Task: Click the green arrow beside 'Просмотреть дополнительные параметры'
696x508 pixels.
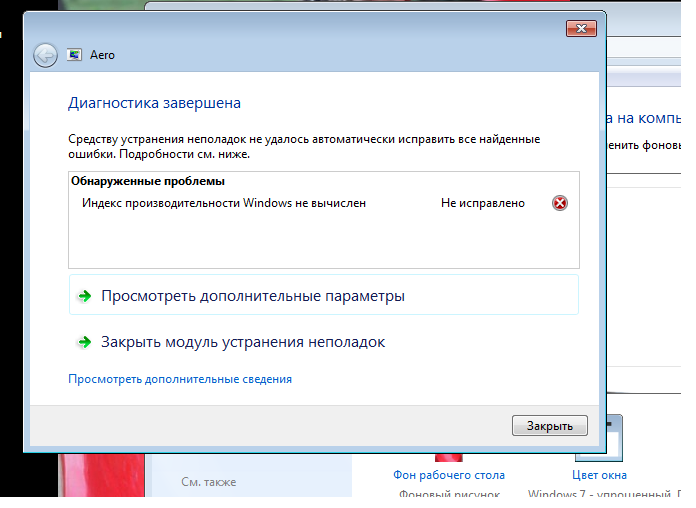Action: click(84, 296)
